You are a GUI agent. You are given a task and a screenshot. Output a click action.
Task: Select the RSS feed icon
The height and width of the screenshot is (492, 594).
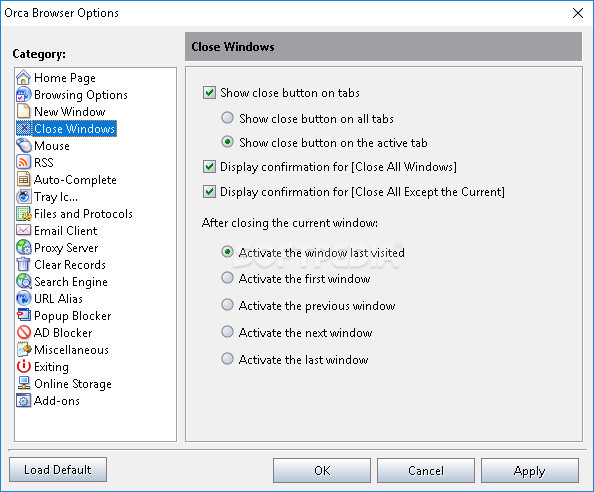[23, 162]
